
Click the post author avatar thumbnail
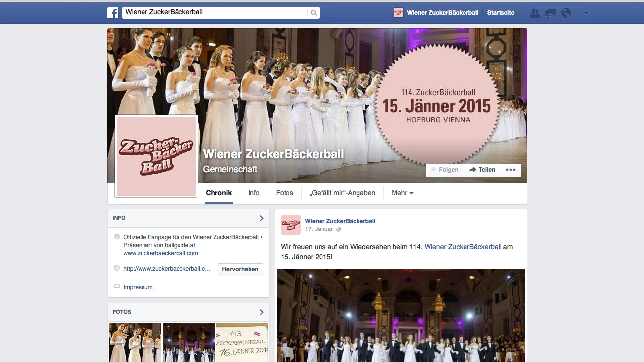point(291,225)
